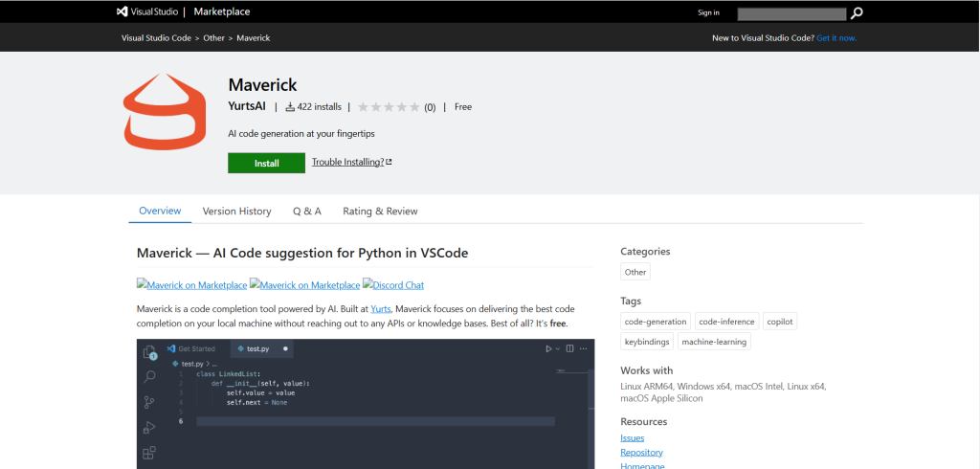Click the Discord Chat badge image

click(x=393, y=285)
